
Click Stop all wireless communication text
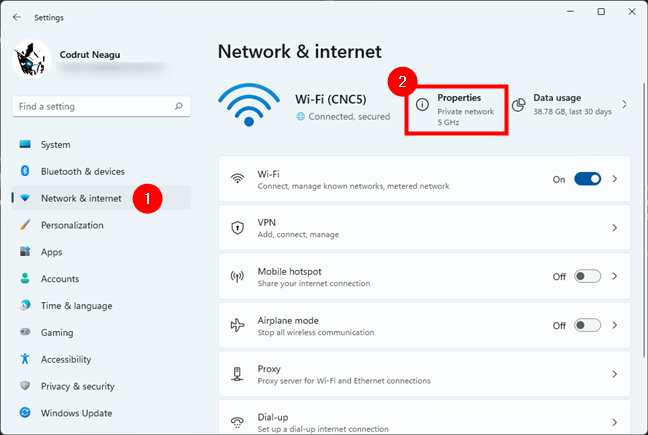pyautogui.click(x=316, y=333)
